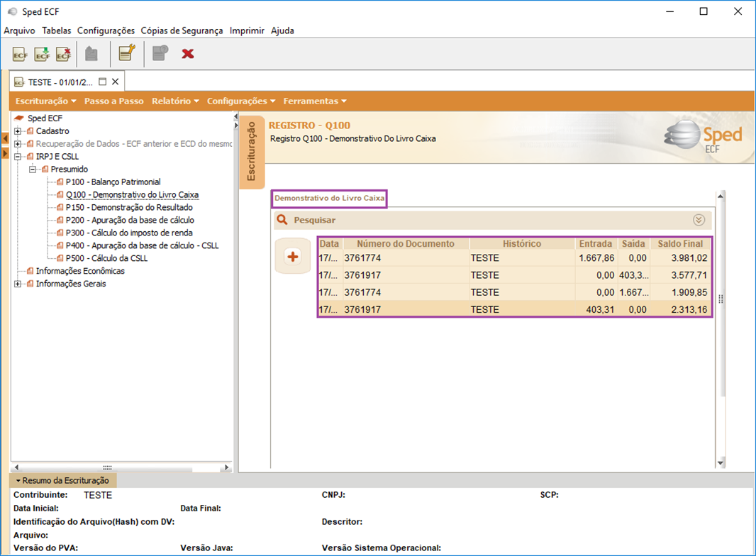Click the Histórico column header
Screen dimensions: 756x556
point(522,243)
